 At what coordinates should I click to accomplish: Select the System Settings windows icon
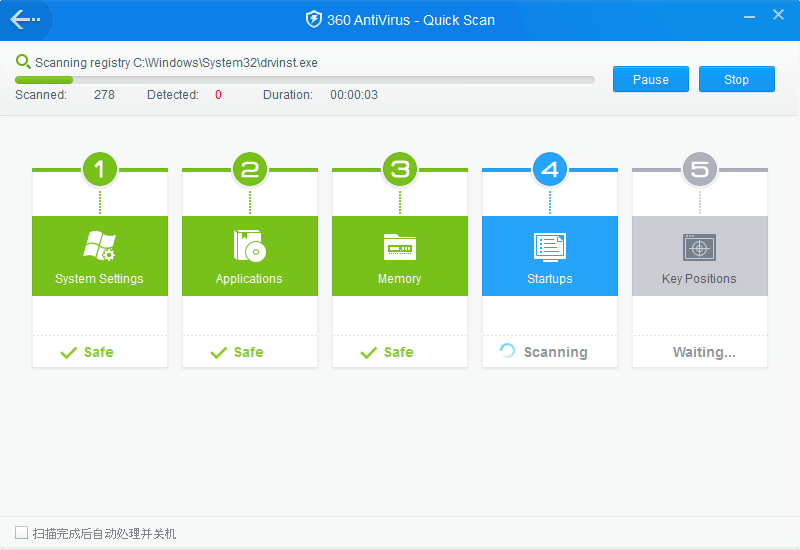99,246
